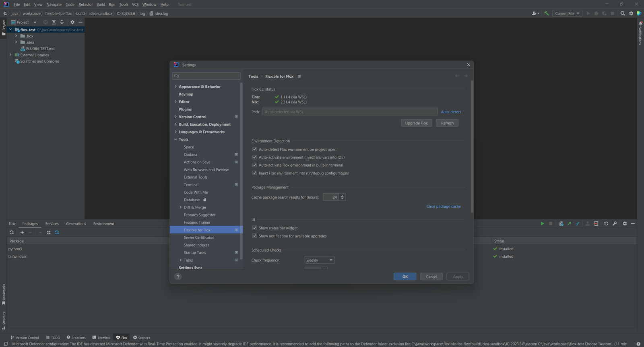644x347 pixels.
Task: Click the file with gear icon in Flox panel
Action: point(561,223)
